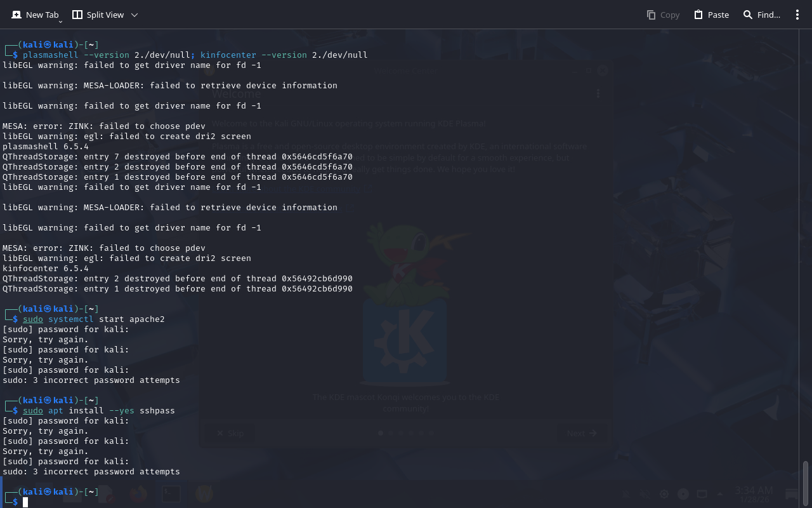Viewport: 812px width, 508px height.
Task: Click the thread address 0x56492cb6d990 on last line
Action: (317, 289)
